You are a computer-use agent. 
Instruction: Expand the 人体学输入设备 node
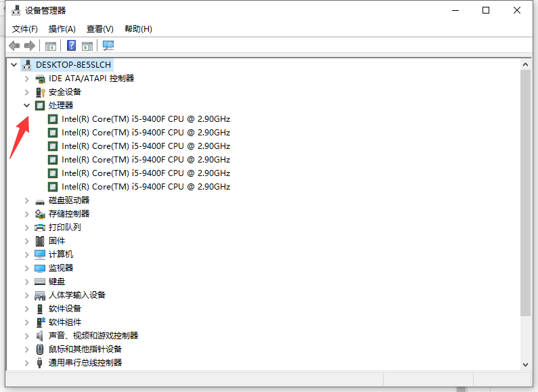27,295
